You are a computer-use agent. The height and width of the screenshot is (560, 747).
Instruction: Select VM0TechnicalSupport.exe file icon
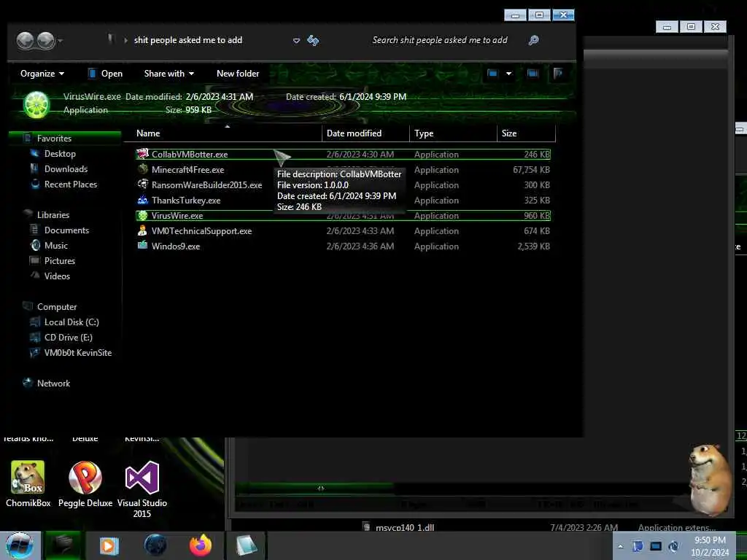142,231
